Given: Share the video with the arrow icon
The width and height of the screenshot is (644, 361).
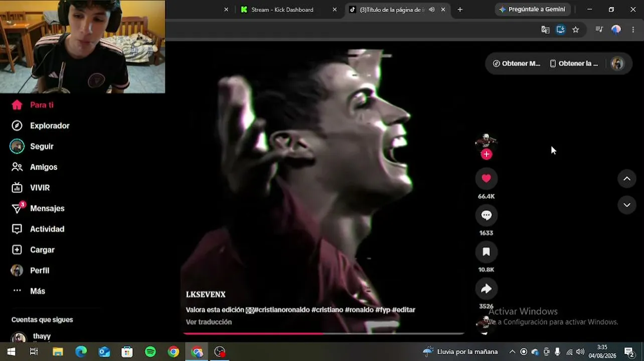Looking at the screenshot, I should click(486, 288).
